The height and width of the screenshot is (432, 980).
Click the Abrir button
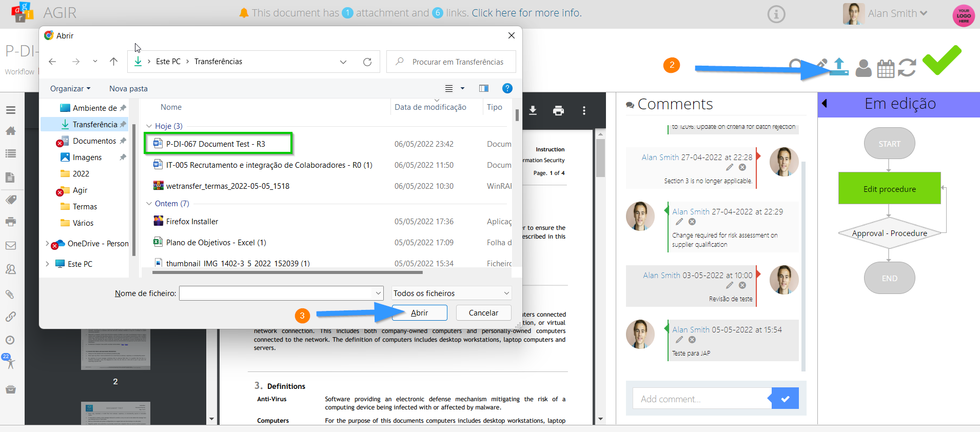tap(419, 313)
